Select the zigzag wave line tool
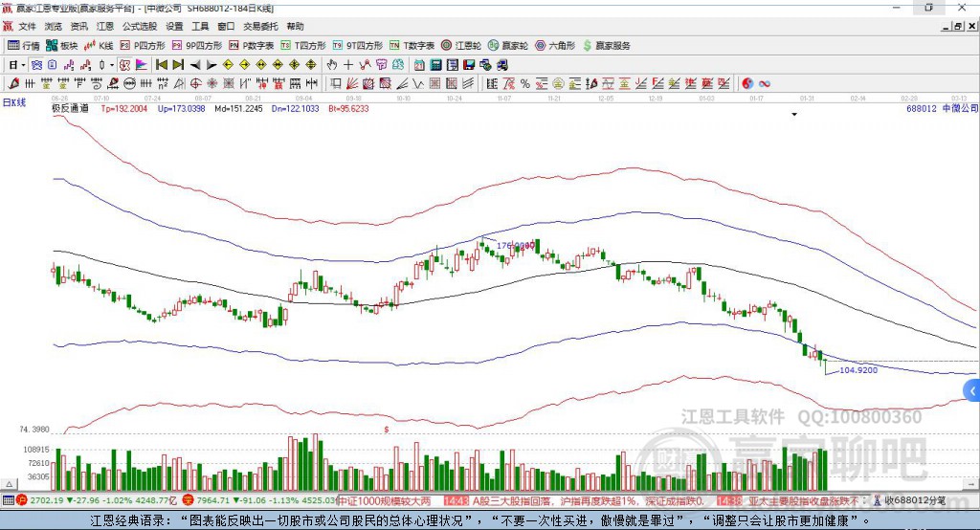The width and height of the screenshot is (980, 530). click(x=418, y=84)
